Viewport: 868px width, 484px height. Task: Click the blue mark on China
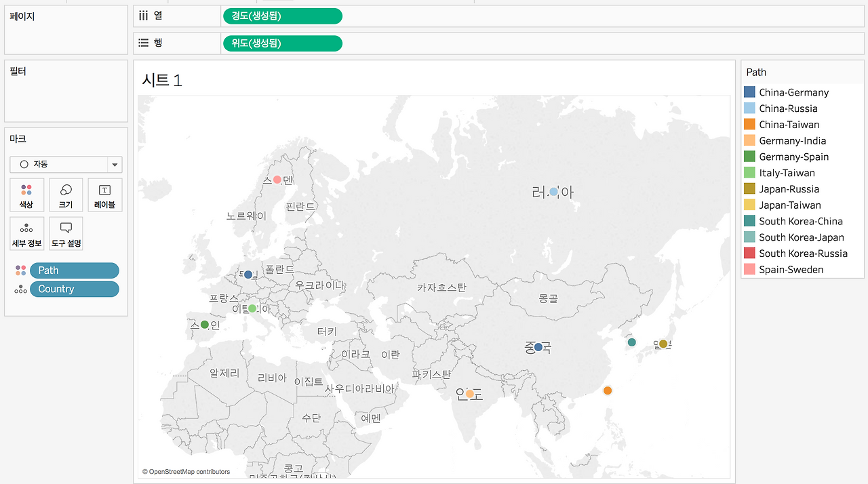pos(538,347)
